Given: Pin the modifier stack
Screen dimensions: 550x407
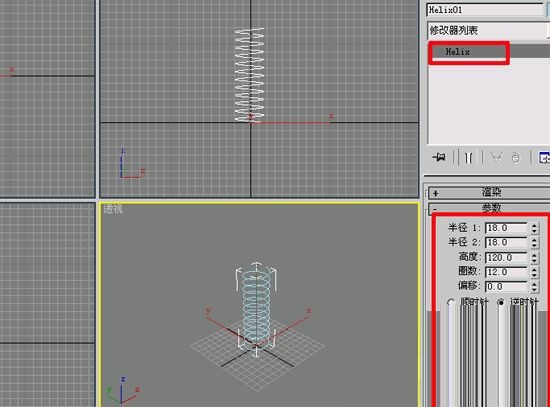Looking at the screenshot, I should (439, 157).
